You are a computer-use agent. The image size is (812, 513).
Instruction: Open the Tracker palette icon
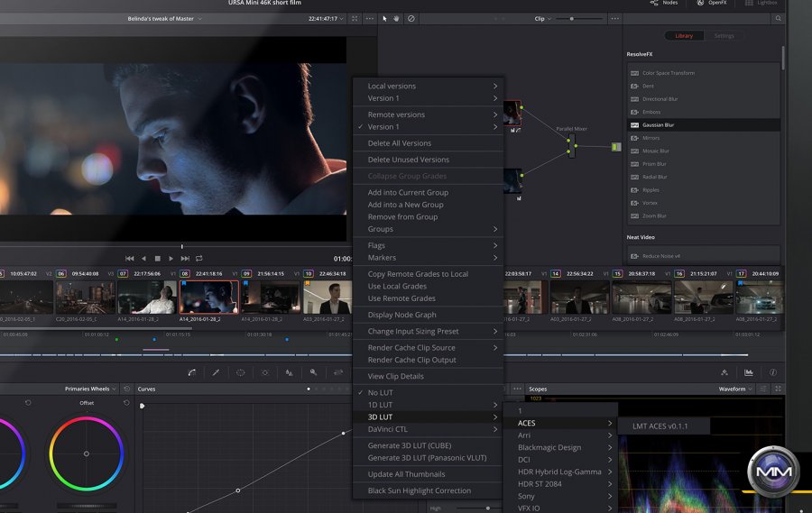(264, 372)
